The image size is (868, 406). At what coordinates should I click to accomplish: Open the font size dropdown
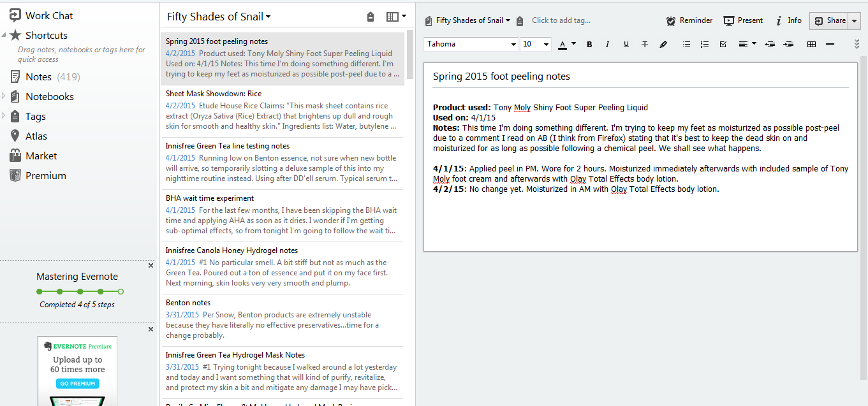point(546,45)
